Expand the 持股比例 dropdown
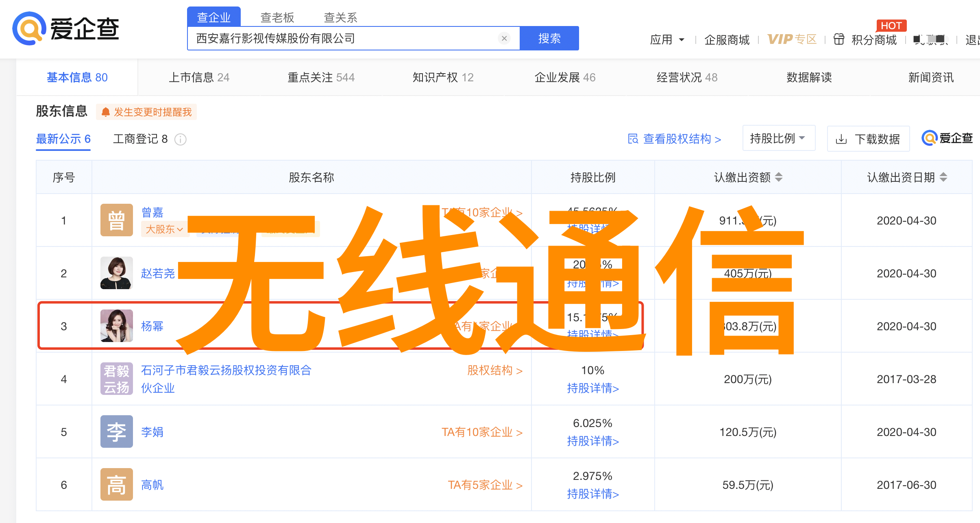 coord(779,138)
